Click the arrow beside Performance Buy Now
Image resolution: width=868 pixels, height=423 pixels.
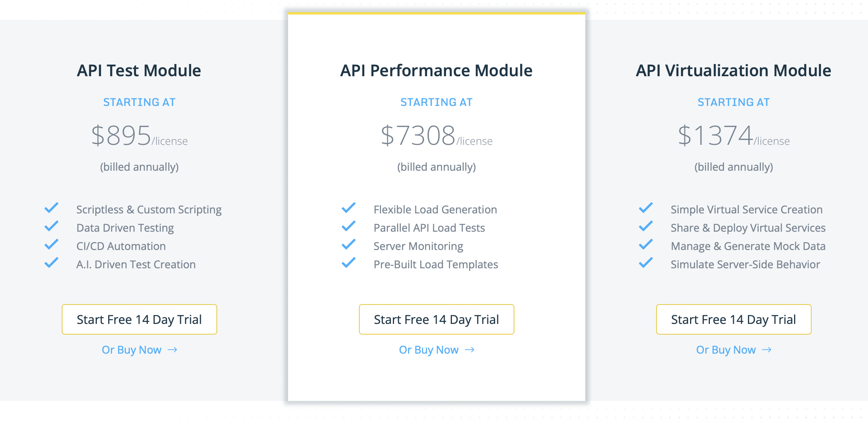click(470, 350)
